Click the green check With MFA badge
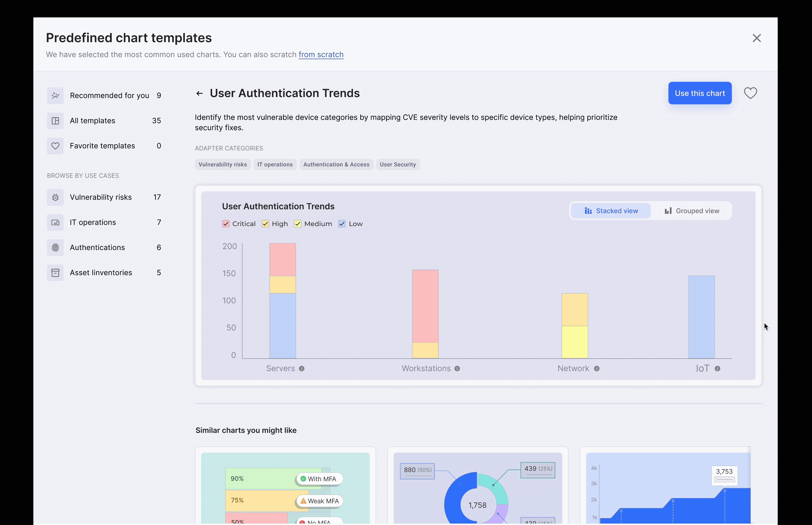Image resolution: width=812 pixels, height=525 pixels. pos(319,479)
